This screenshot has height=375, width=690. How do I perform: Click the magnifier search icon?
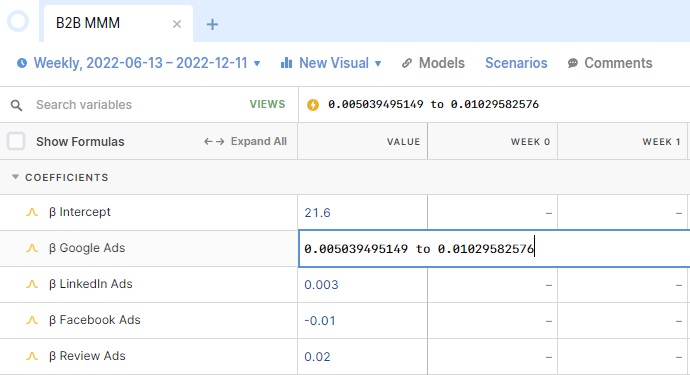(x=16, y=105)
